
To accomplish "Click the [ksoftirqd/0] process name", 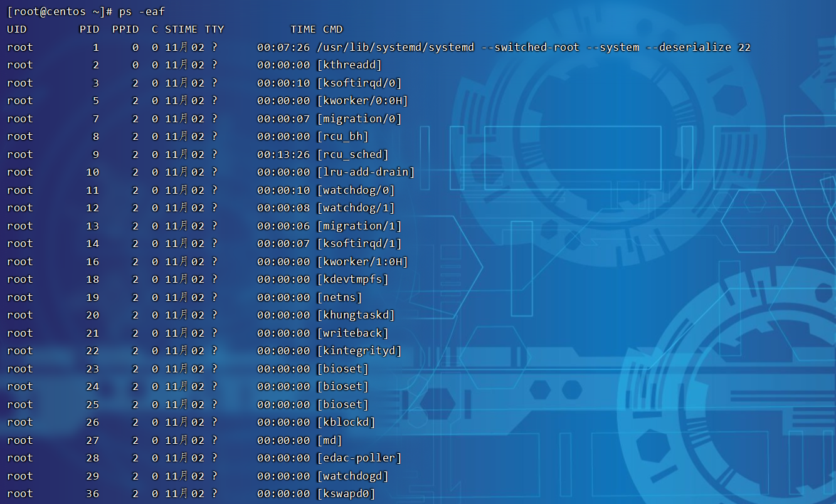I will coord(359,83).
